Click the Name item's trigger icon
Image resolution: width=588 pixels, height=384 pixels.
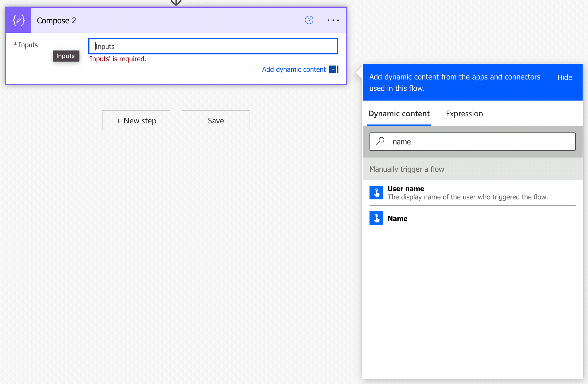[x=376, y=218]
